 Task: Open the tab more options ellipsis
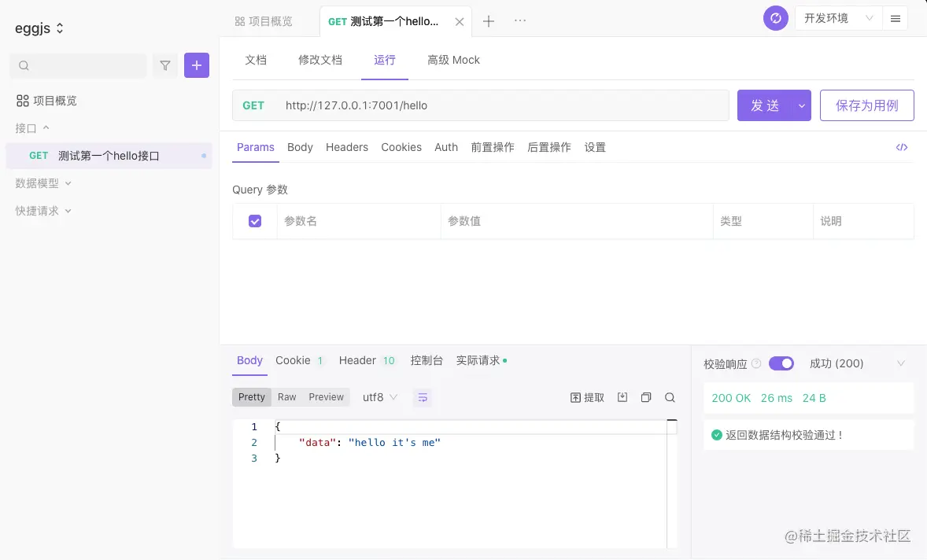(519, 20)
